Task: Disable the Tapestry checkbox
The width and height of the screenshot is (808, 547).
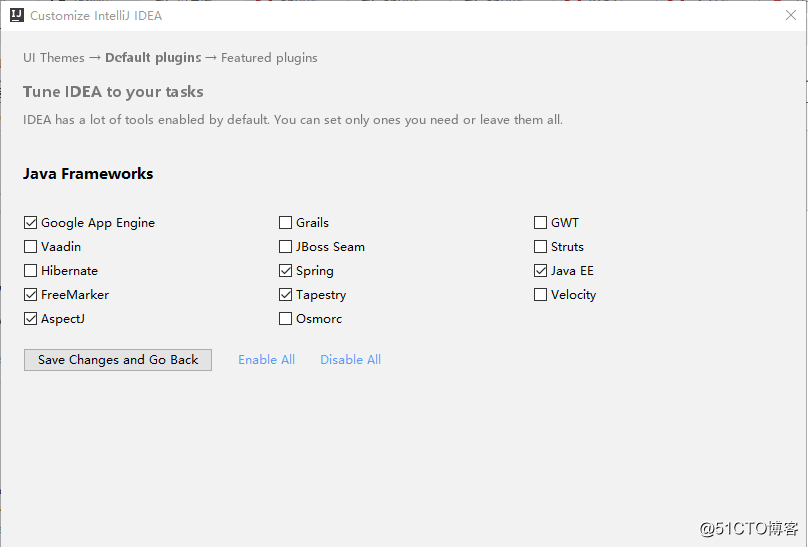Action: tap(285, 295)
